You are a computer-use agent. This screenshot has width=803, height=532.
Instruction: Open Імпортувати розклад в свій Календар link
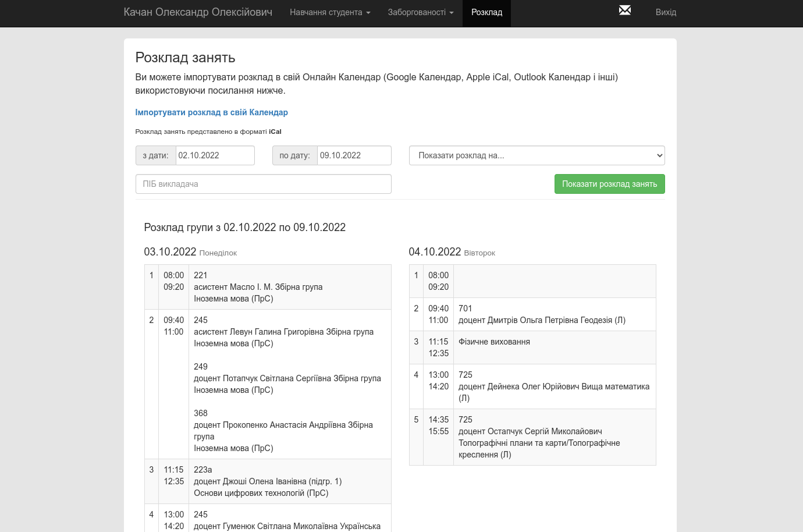(211, 112)
